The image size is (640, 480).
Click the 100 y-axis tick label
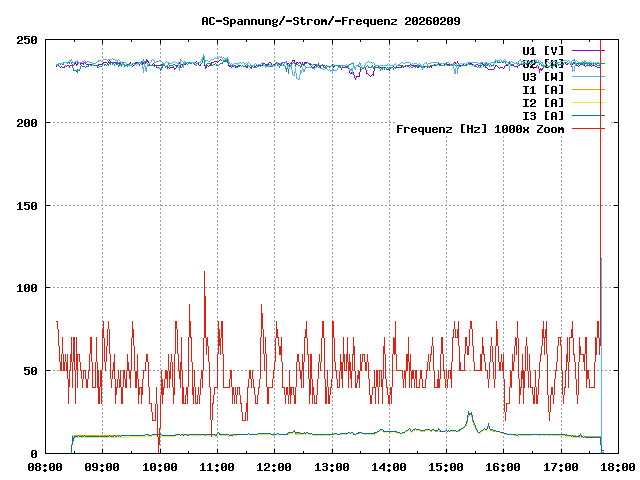(x=27, y=288)
